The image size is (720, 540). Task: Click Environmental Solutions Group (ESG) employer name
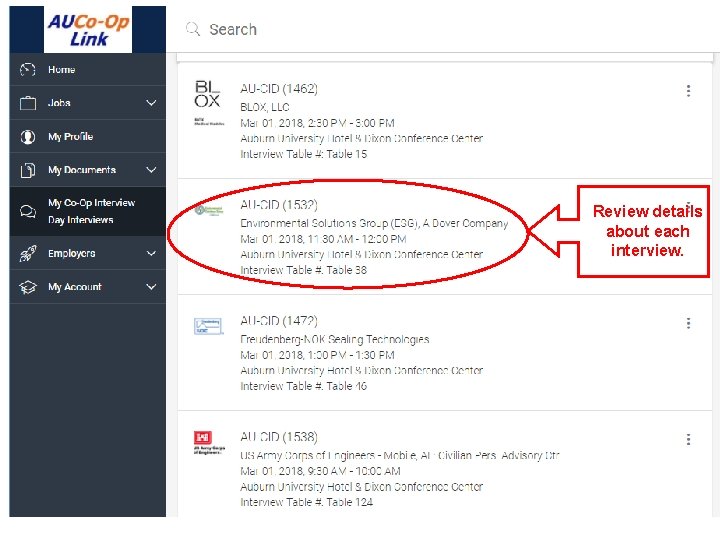coord(374,223)
